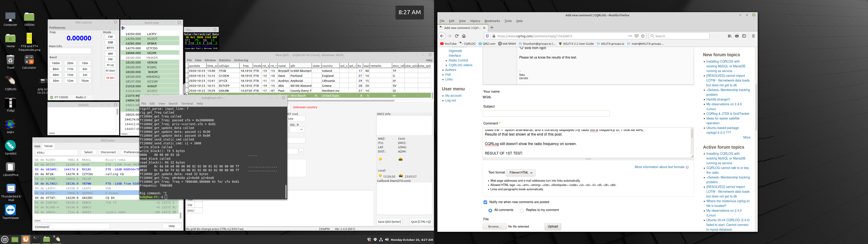Save page to Pocket icon

click(637, 36)
